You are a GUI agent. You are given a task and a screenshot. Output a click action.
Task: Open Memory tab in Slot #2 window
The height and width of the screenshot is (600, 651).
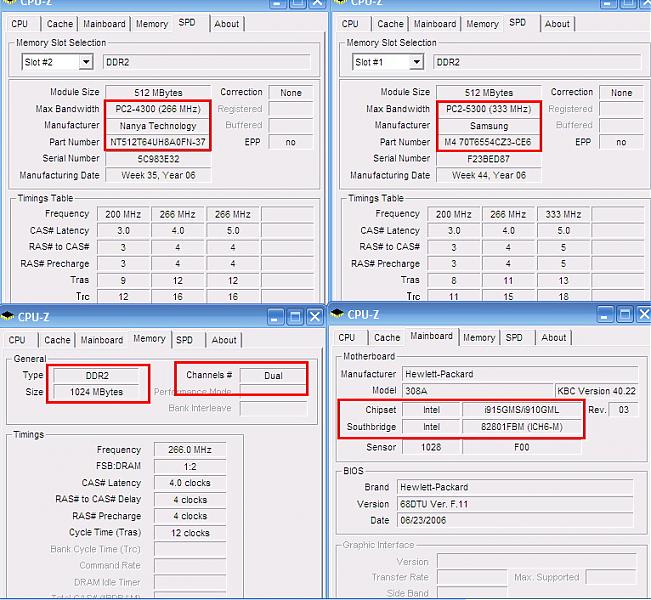tap(152, 24)
